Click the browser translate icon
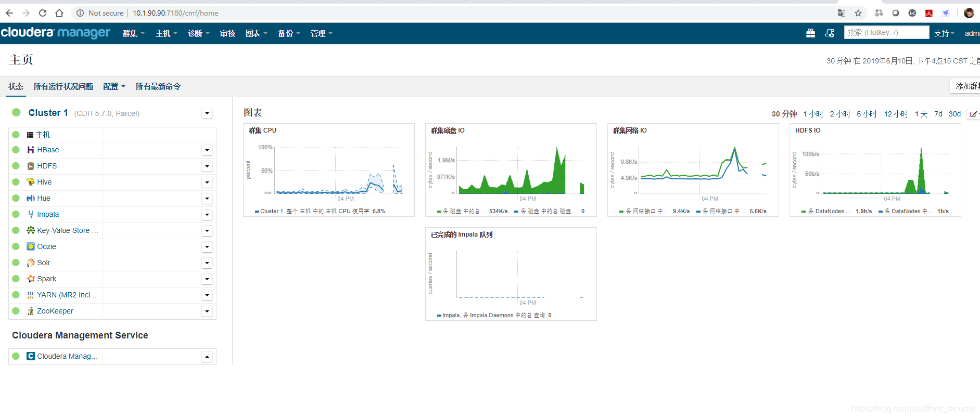The image size is (980, 418). point(842,13)
